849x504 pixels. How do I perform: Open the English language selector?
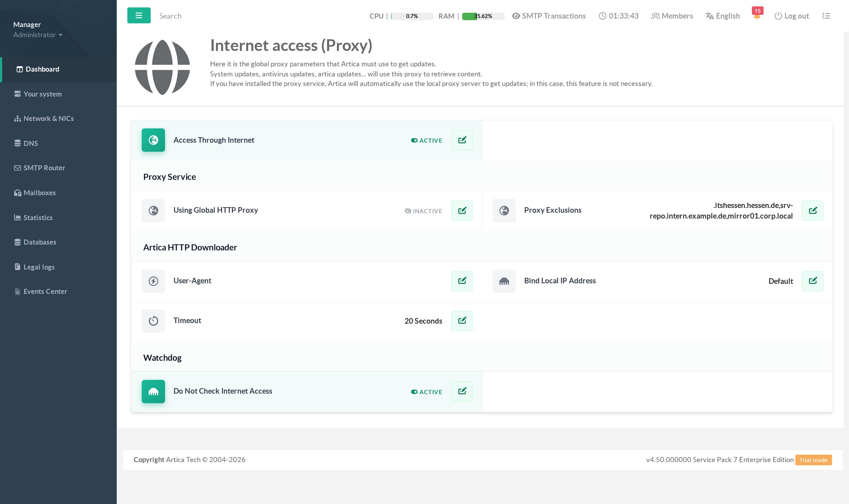(723, 16)
